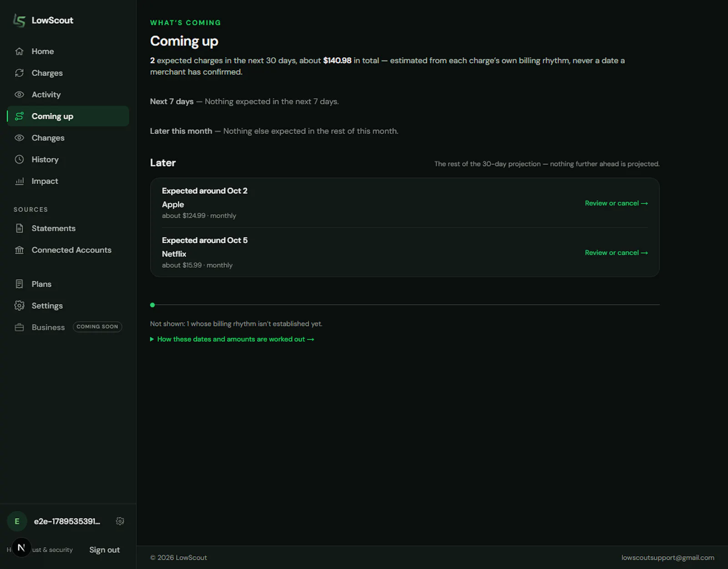Image resolution: width=728 pixels, height=569 pixels.
Task: Open the Settings menu item
Action: (x=68, y=306)
